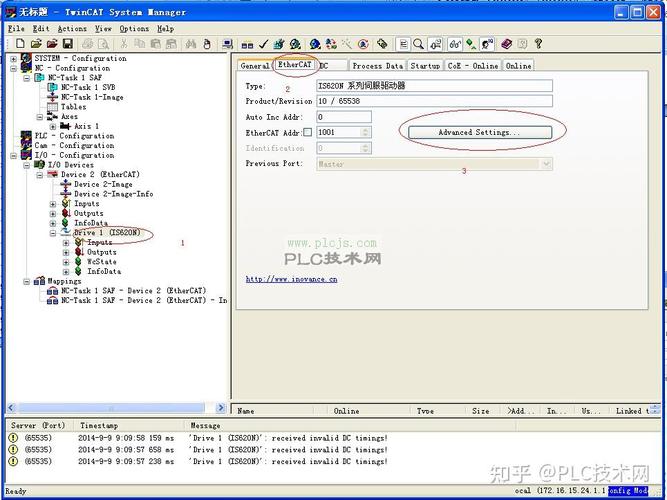Image resolution: width=667 pixels, height=500 pixels.
Task: Click the Advanced Settings... button
Action: coord(480,132)
